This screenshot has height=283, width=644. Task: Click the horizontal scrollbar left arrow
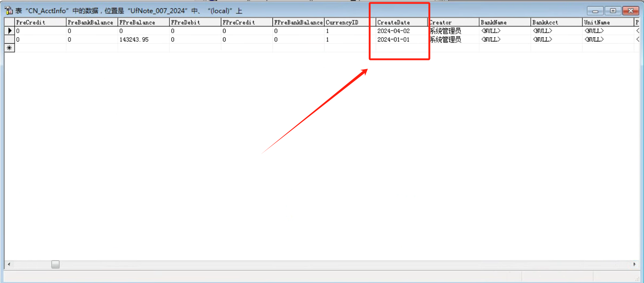click(9, 264)
